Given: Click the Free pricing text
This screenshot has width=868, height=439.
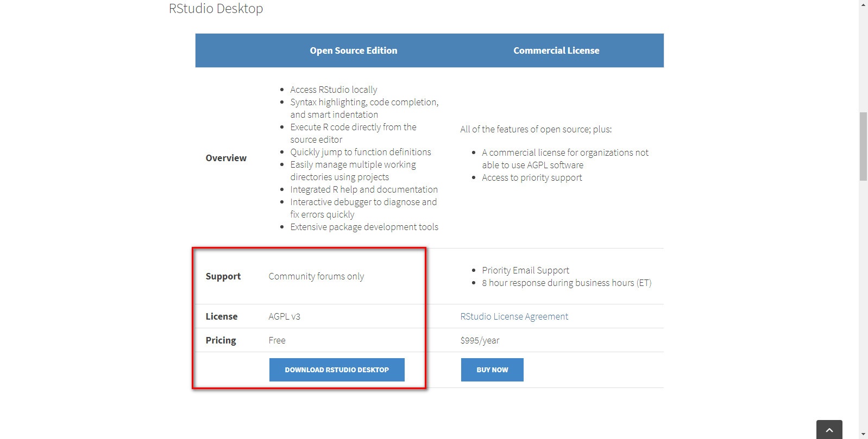Looking at the screenshot, I should [277, 340].
